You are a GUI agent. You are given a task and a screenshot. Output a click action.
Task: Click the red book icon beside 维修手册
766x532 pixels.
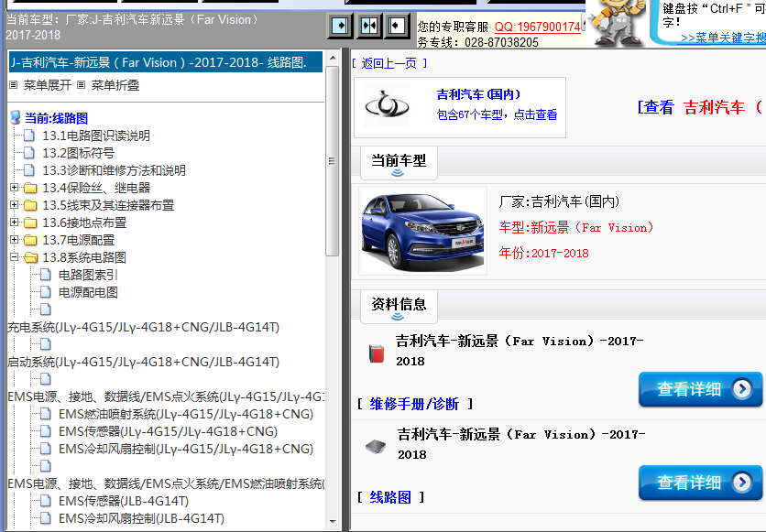click(377, 353)
